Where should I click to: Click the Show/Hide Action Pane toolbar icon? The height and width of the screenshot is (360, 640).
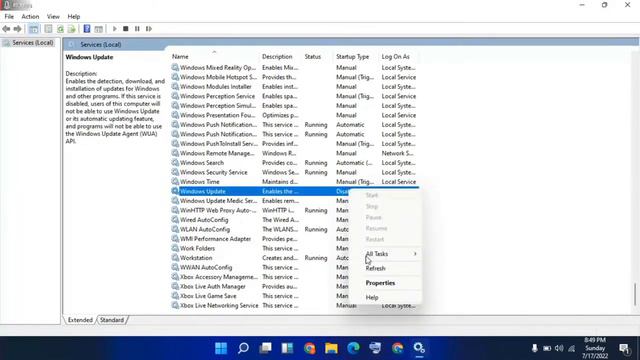(98, 29)
